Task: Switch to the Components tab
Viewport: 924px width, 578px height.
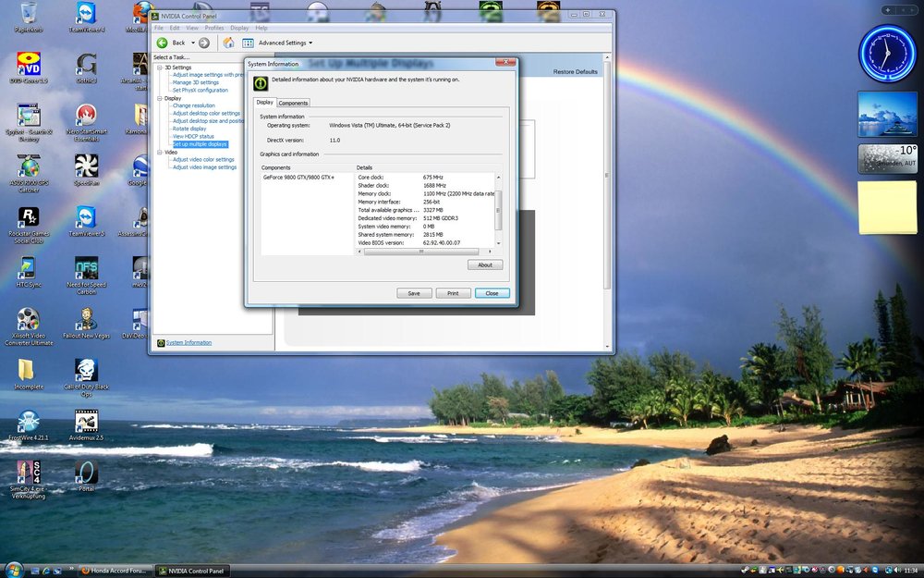Action: coord(293,103)
